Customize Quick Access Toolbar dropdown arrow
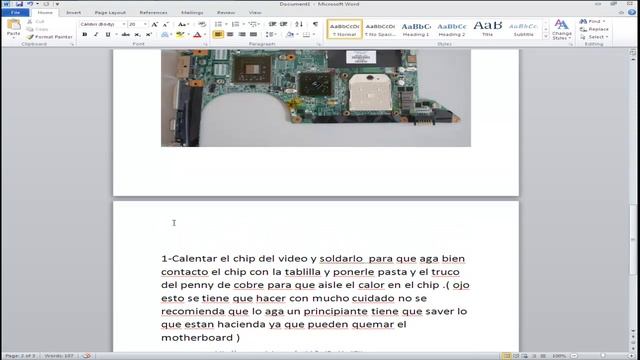640x360 pixels. tap(57, 4)
